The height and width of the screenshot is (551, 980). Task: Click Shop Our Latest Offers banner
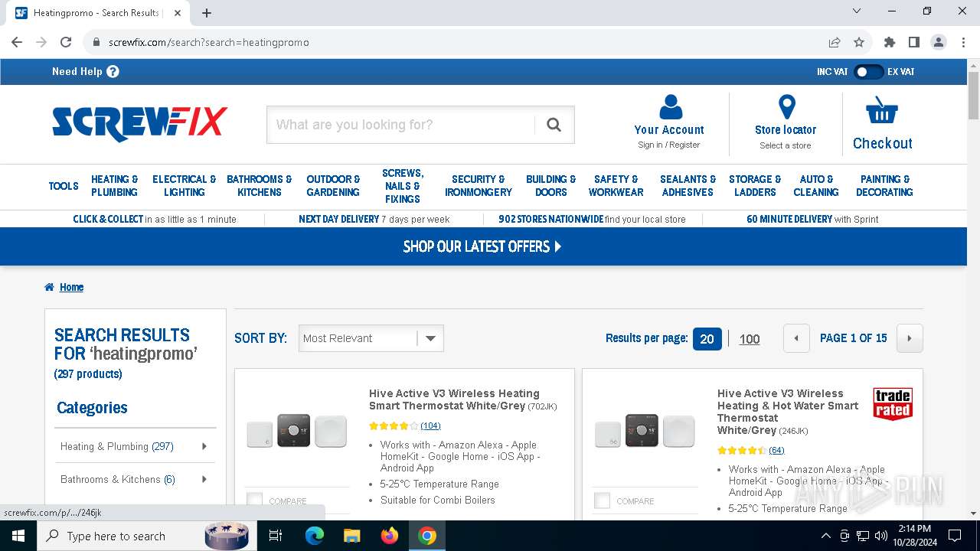[x=482, y=246]
